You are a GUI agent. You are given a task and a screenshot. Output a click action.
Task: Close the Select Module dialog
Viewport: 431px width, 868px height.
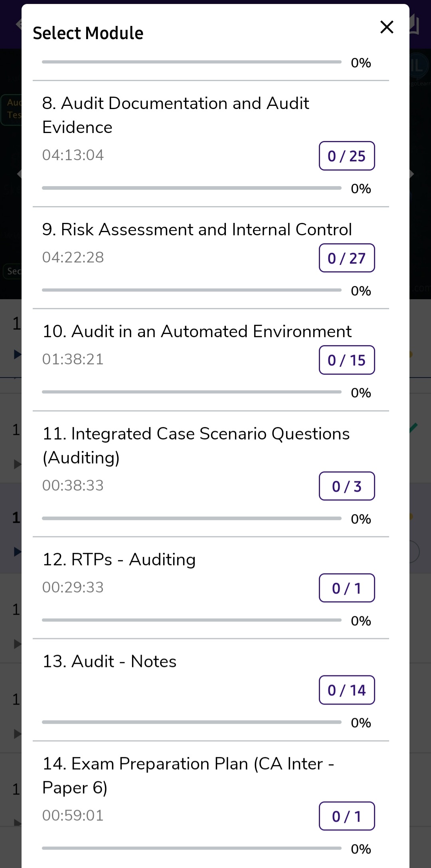coord(387,27)
